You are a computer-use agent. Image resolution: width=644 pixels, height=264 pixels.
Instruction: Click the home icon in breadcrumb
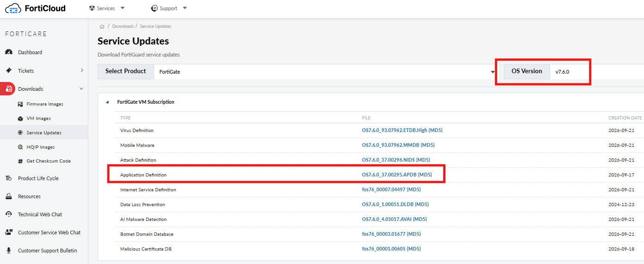102,26
